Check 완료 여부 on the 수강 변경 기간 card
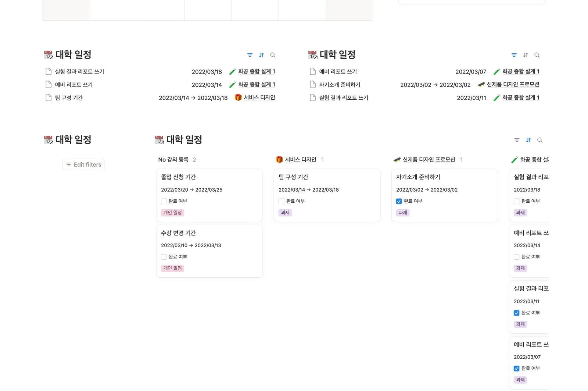This screenshot has height=391, width=588. click(x=164, y=257)
